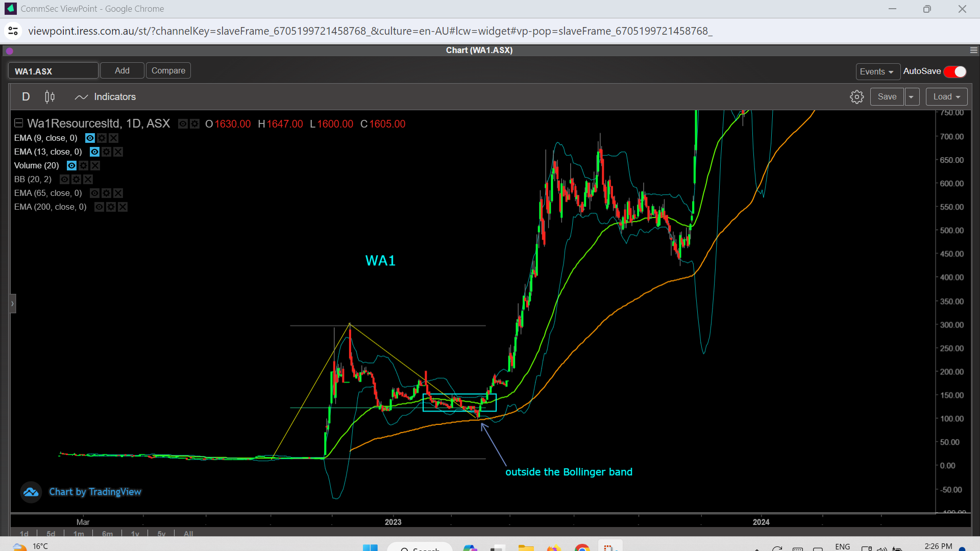
Task: Open chart settings gear in toolbar
Action: (x=856, y=97)
